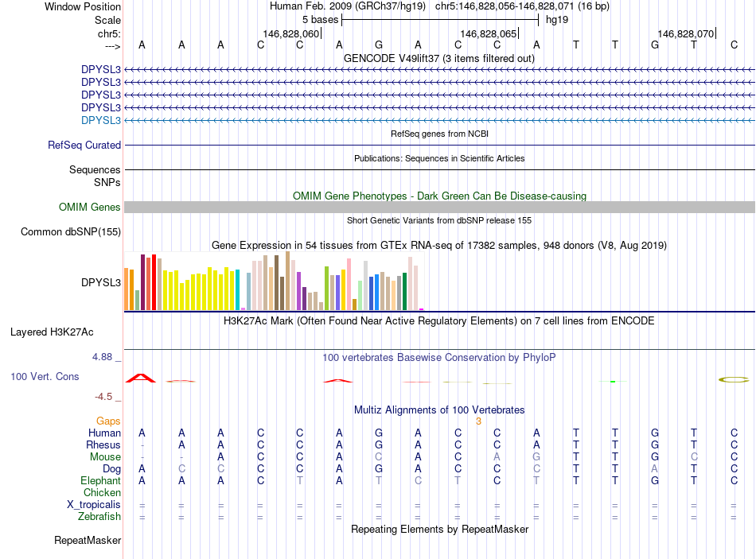This screenshot has width=756, height=559.
Task: Click the Elephant alignment row label
Action: [101, 480]
